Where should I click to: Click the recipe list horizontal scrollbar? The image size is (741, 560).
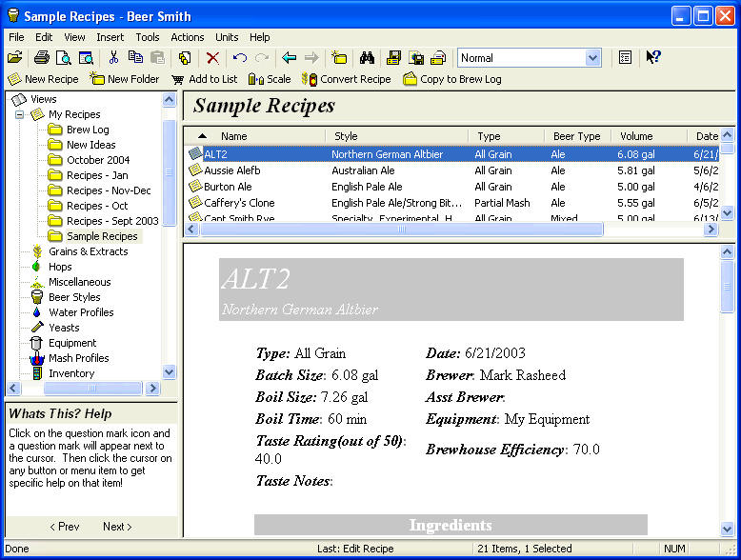point(400,229)
